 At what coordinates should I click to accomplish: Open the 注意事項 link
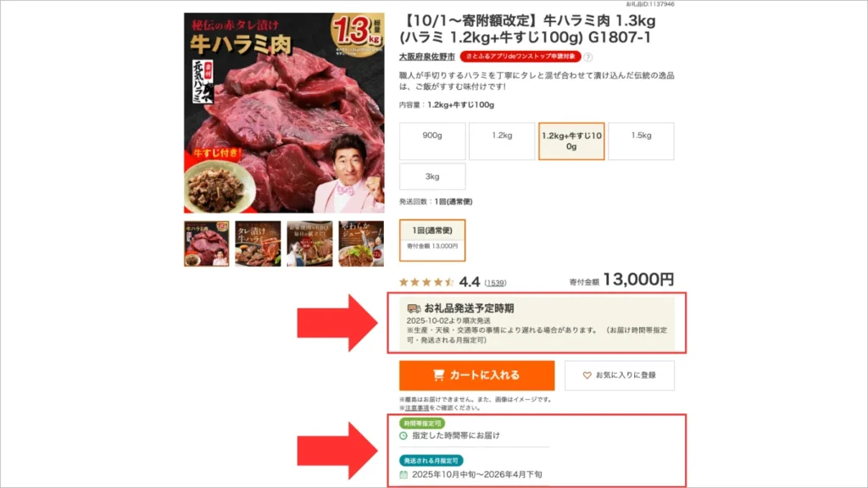pos(417,408)
